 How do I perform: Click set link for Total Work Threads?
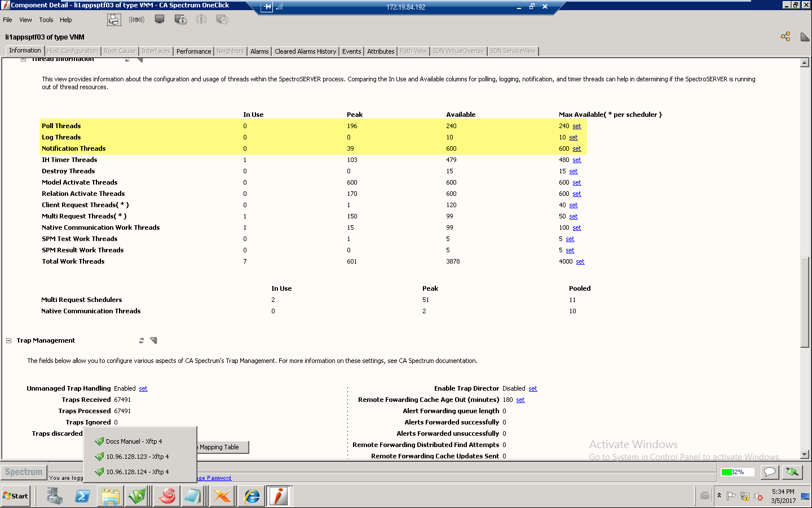point(580,261)
